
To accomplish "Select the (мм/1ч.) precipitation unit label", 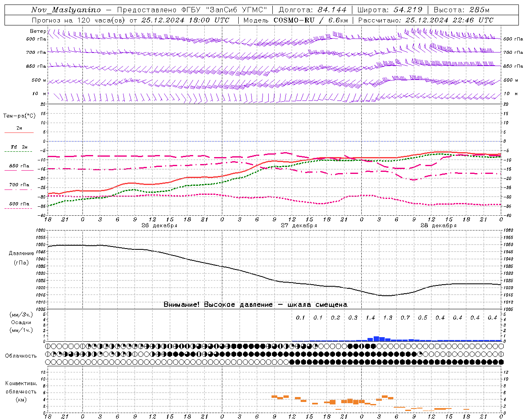I will tap(21, 330).
